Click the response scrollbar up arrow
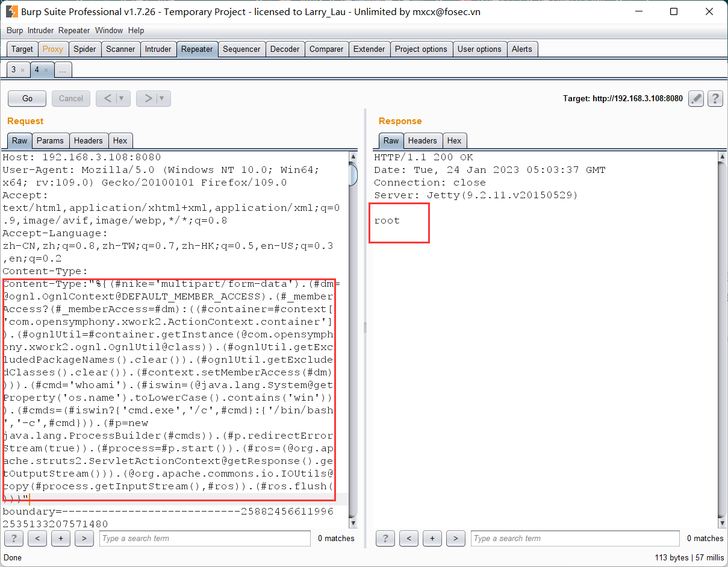The image size is (728, 567). 721,157
